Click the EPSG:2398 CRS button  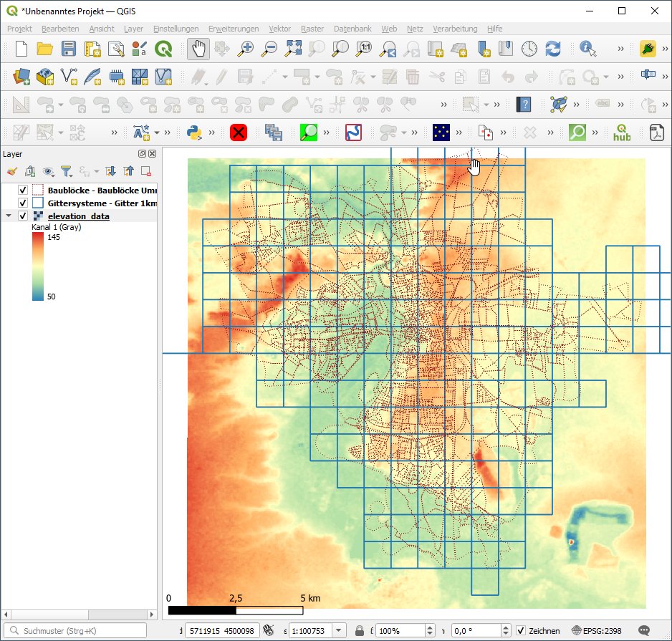(x=596, y=630)
